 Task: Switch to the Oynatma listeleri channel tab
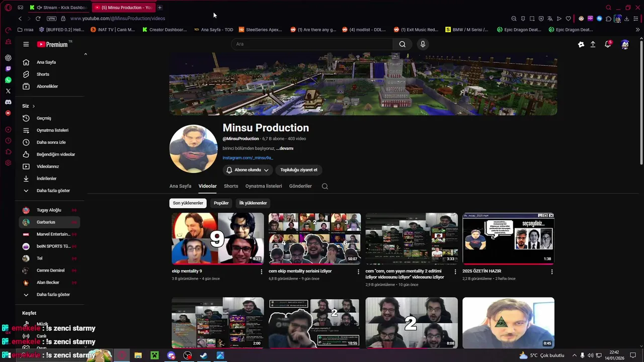[264, 186]
